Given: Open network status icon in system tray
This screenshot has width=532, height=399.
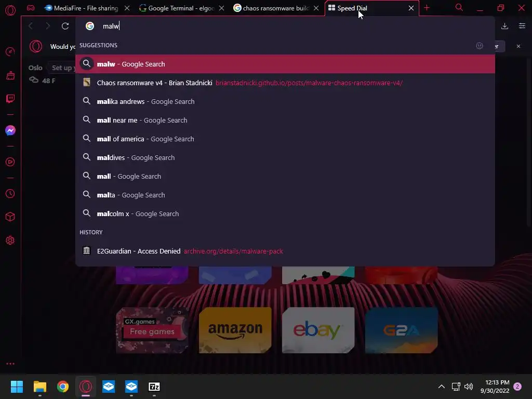Looking at the screenshot, I should click(x=456, y=387).
